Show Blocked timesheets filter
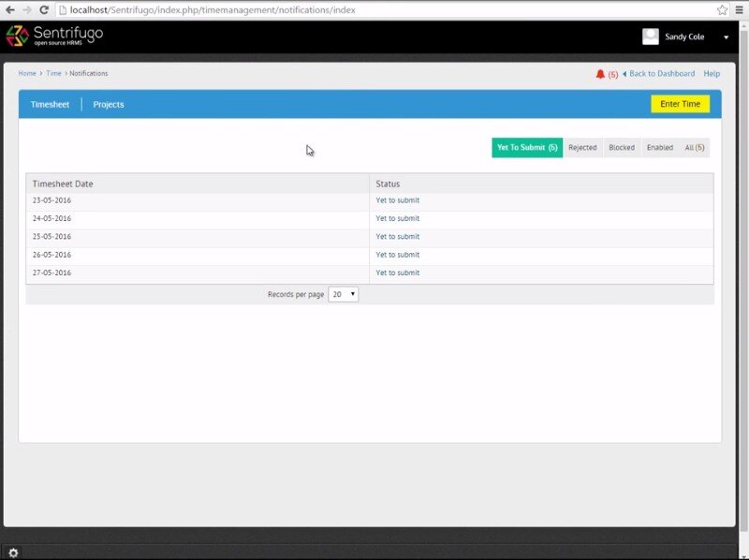Screen dimensions: 749x560 [x=622, y=147]
